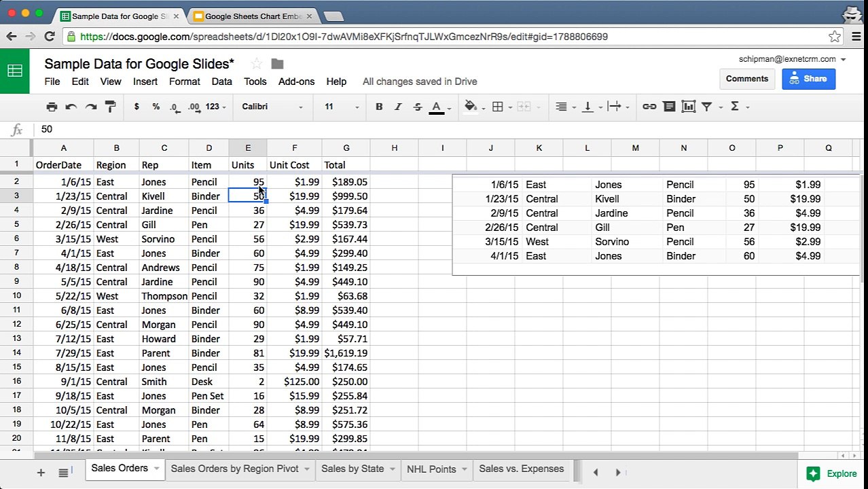868x489 pixels.
Task: Insert a chart
Action: [x=688, y=107]
